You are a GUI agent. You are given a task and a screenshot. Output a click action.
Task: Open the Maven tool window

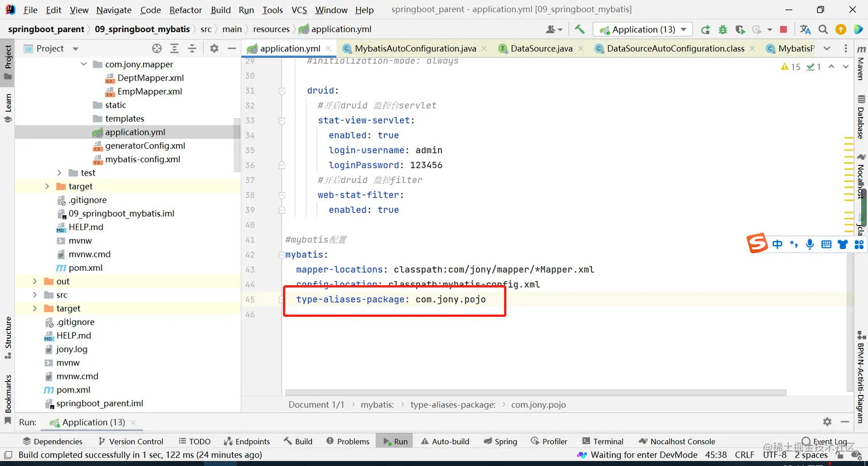tap(860, 63)
